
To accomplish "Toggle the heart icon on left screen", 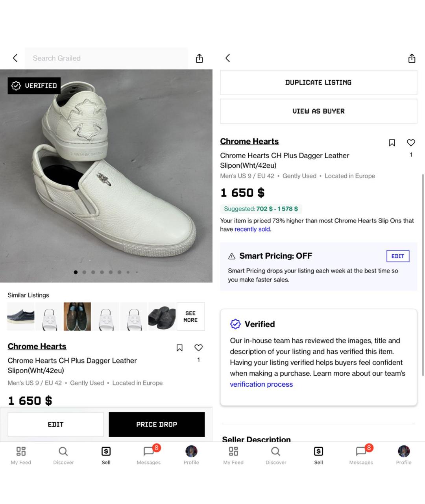I will pyautogui.click(x=198, y=348).
